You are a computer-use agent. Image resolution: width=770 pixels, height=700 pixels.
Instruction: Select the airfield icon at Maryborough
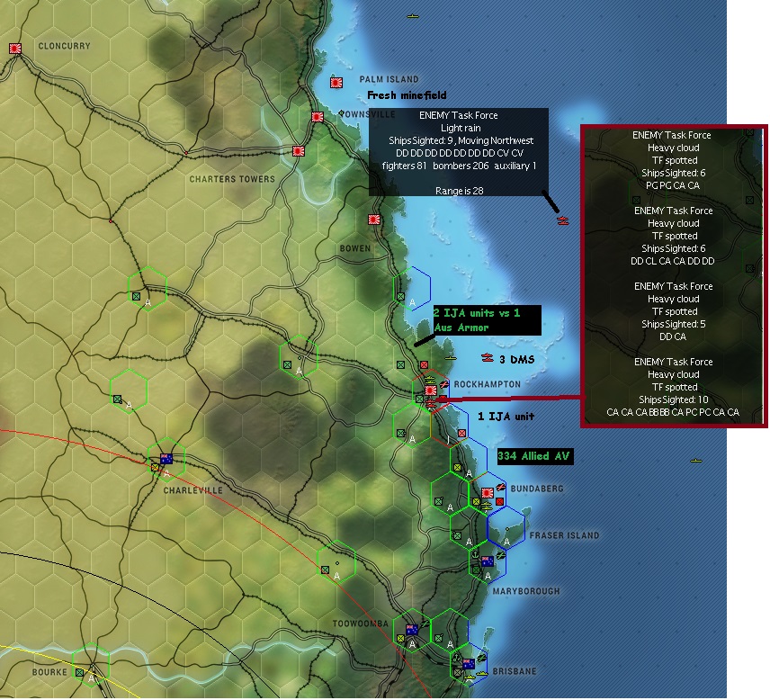click(x=501, y=555)
